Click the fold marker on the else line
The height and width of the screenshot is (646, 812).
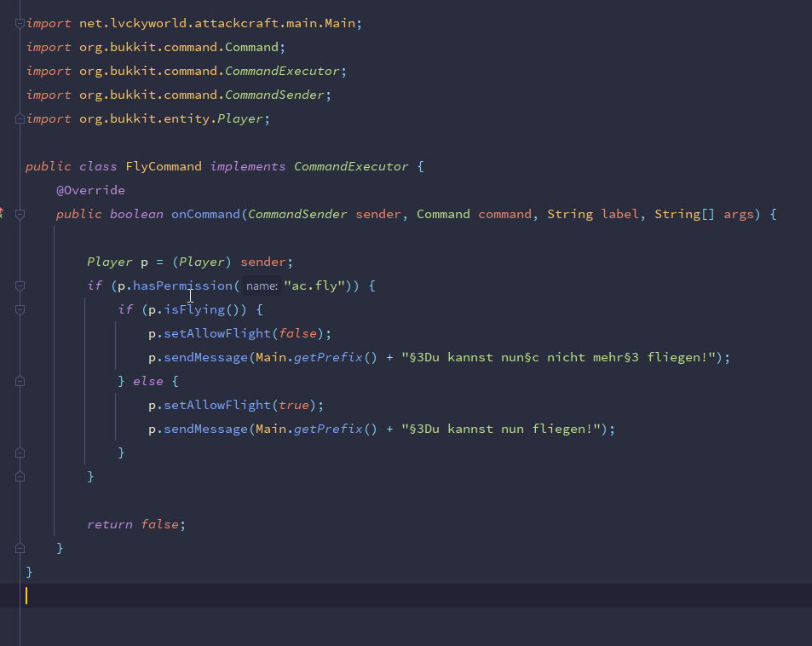click(x=20, y=382)
